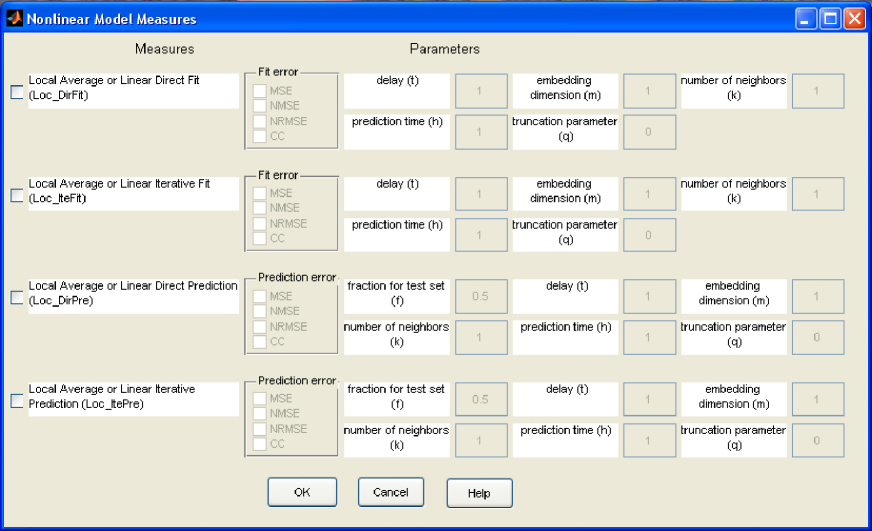Check CC under Loc_DirPre Prediction error

point(259,341)
